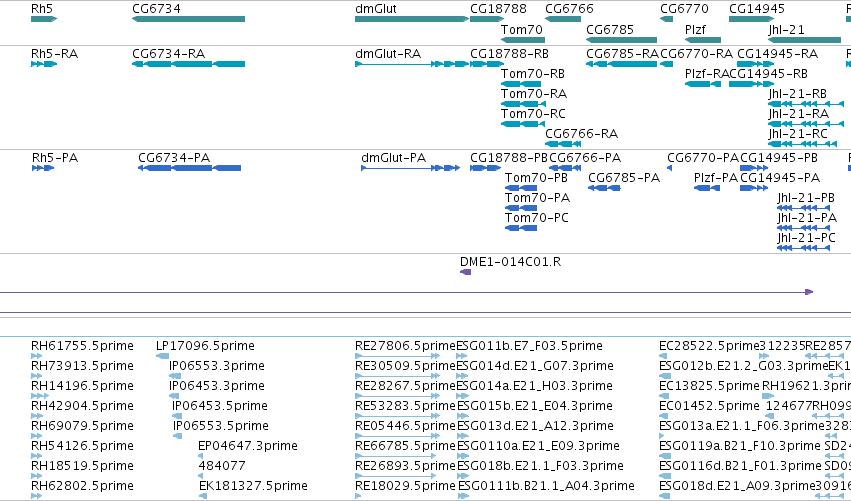Select the CG6785-PA protein label
851x501 pixels.
tap(624, 178)
